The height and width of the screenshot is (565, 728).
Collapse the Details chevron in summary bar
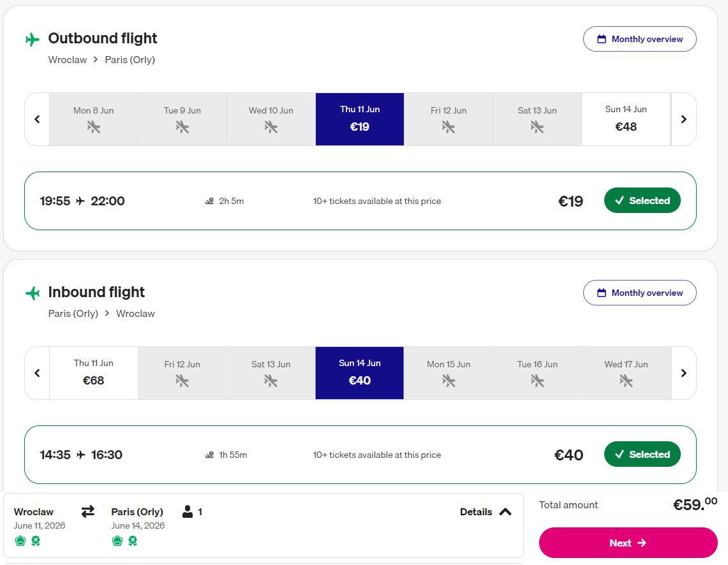click(505, 511)
